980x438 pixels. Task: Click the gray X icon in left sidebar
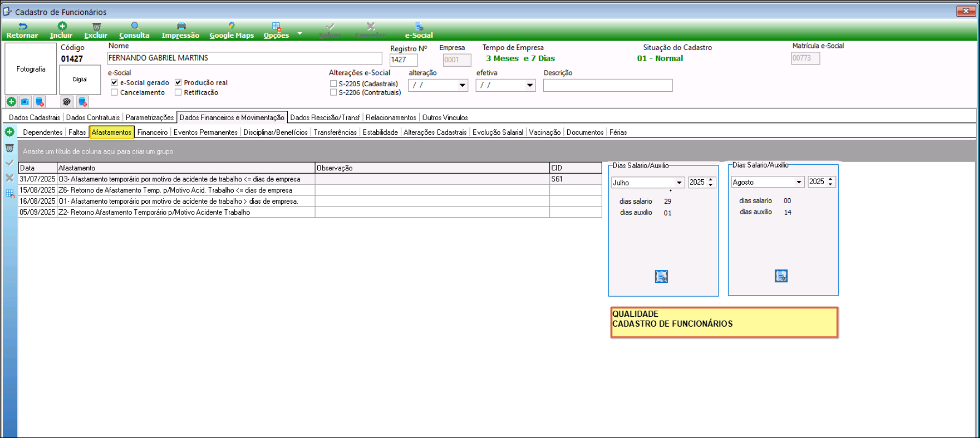9,178
